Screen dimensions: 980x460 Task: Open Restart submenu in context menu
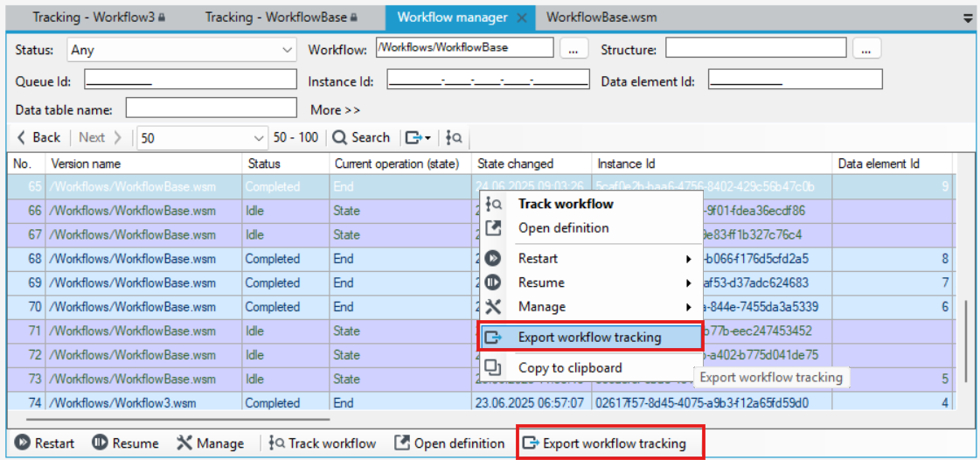pos(590,258)
